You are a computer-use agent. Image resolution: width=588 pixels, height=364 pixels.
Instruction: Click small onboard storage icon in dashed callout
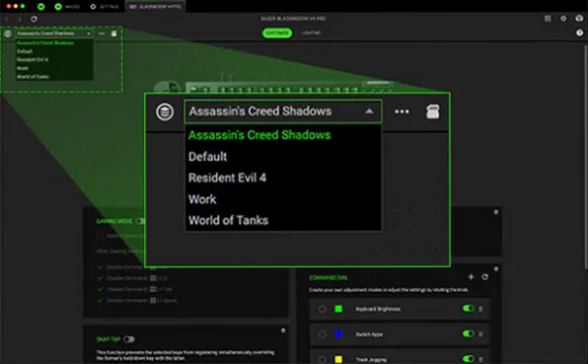[114, 34]
